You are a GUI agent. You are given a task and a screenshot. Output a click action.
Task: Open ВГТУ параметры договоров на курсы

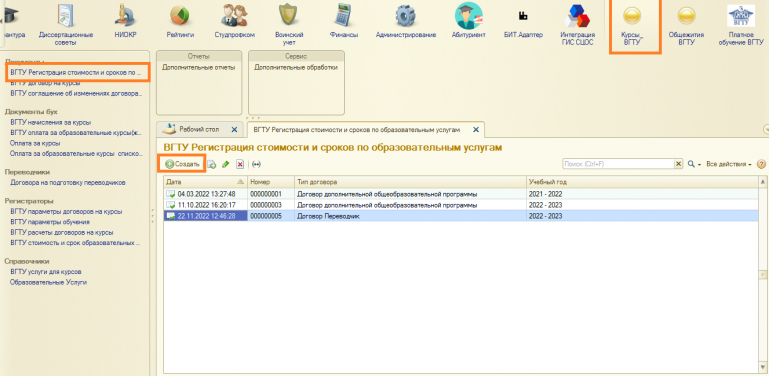pos(66,212)
